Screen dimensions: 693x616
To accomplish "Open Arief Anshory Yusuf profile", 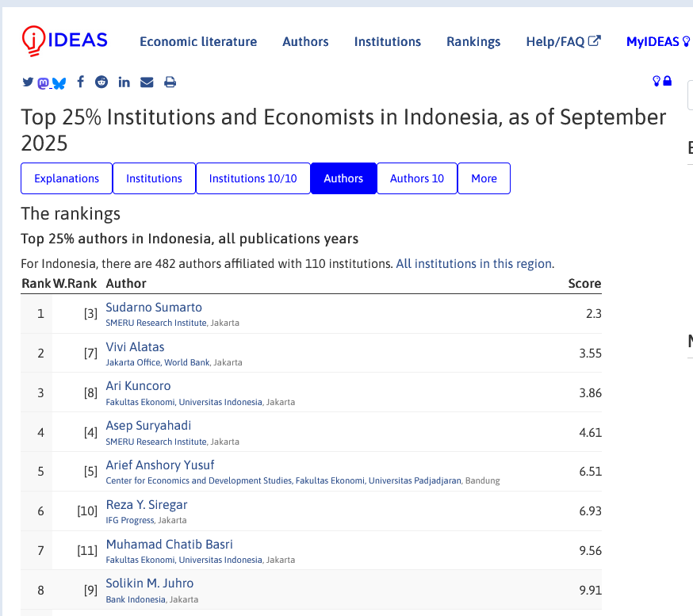I will click(x=160, y=465).
